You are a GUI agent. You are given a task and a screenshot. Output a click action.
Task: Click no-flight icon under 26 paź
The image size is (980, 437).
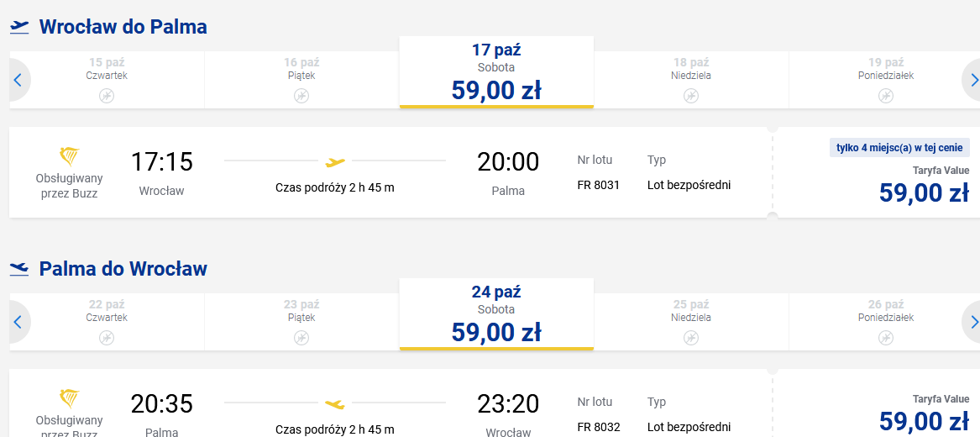[x=886, y=338]
